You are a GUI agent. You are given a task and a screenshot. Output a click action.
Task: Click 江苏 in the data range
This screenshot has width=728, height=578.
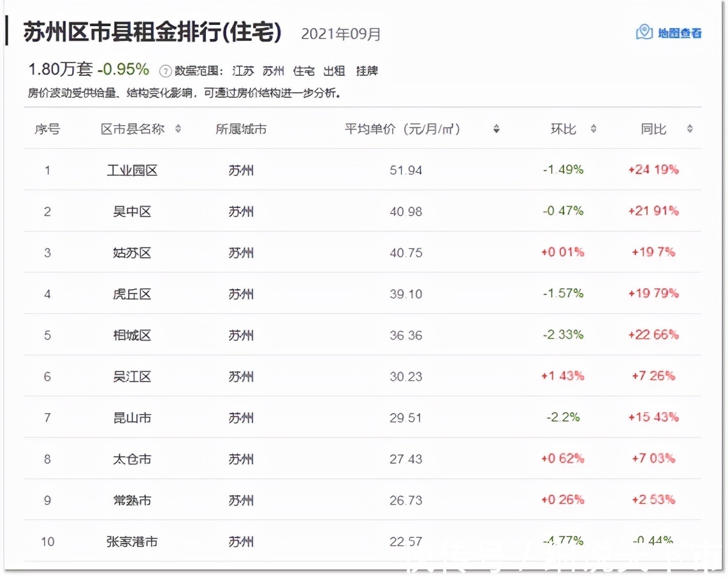click(x=243, y=71)
